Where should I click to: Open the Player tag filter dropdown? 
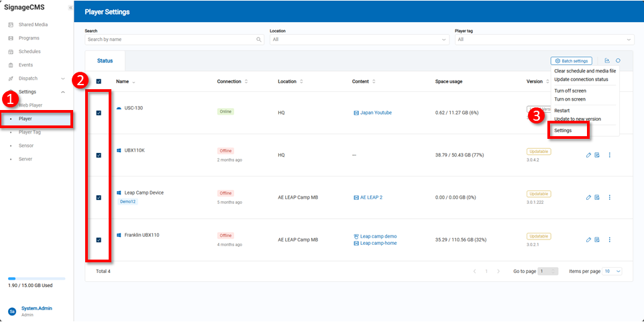click(x=544, y=40)
